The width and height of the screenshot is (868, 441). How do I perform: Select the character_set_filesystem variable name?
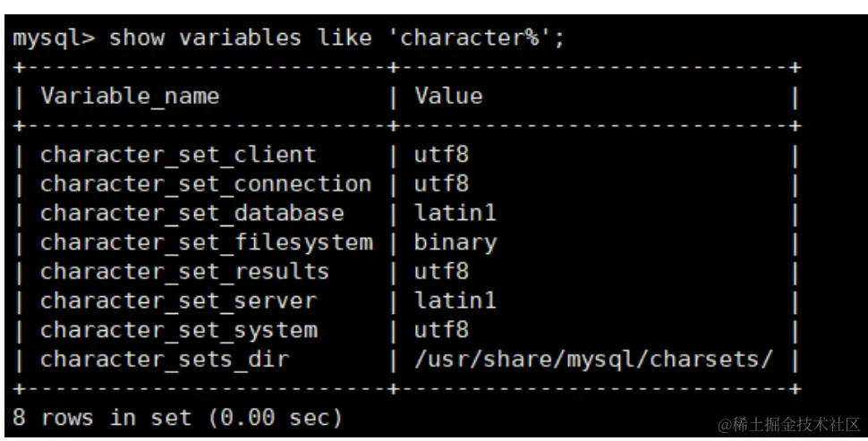point(206,242)
